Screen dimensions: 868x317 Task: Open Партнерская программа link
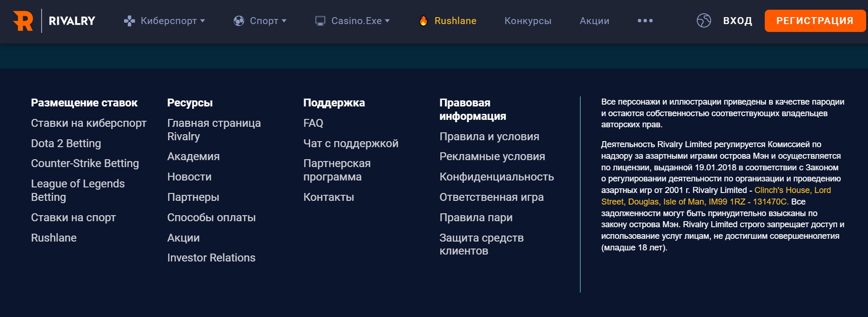point(337,170)
